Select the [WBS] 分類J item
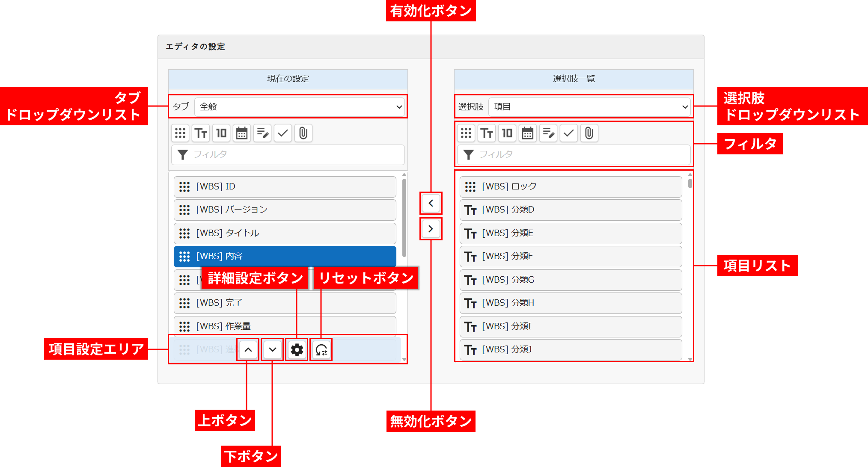The image size is (868, 467). point(571,349)
